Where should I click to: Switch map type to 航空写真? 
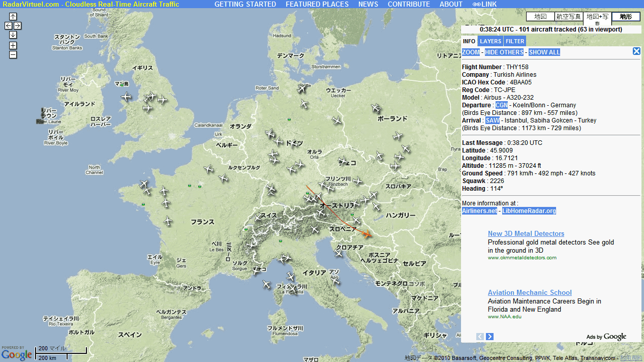pyautogui.click(x=568, y=17)
